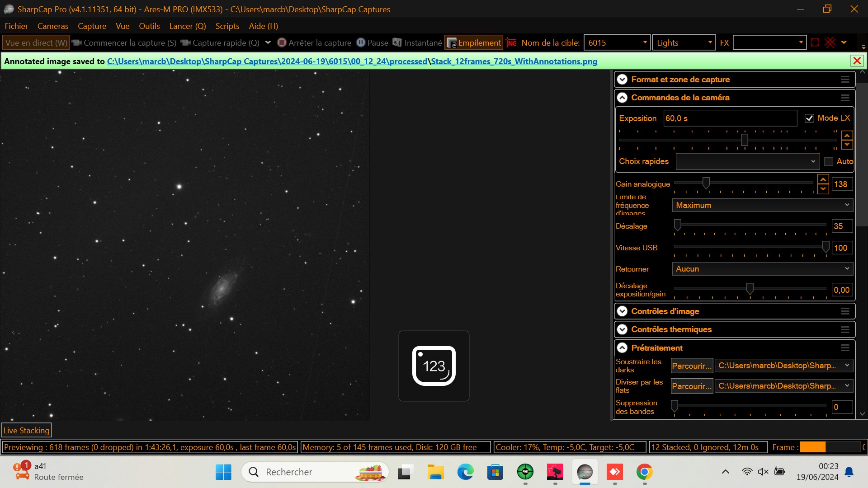Switch to the Live Stacking tab
The height and width of the screenshot is (488, 868).
point(26,430)
